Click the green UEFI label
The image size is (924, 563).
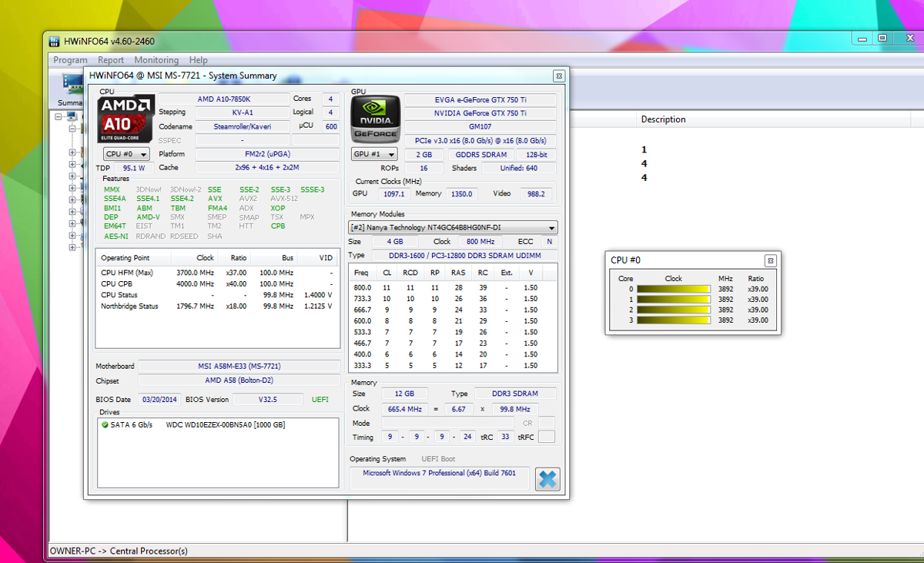click(320, 400)
